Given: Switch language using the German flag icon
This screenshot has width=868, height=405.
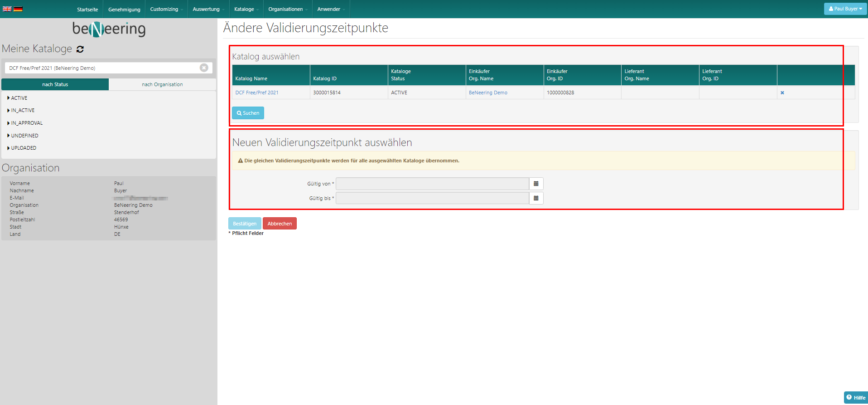Looking at the screenshot, I should pyautogui.click(x=18, y=9).
